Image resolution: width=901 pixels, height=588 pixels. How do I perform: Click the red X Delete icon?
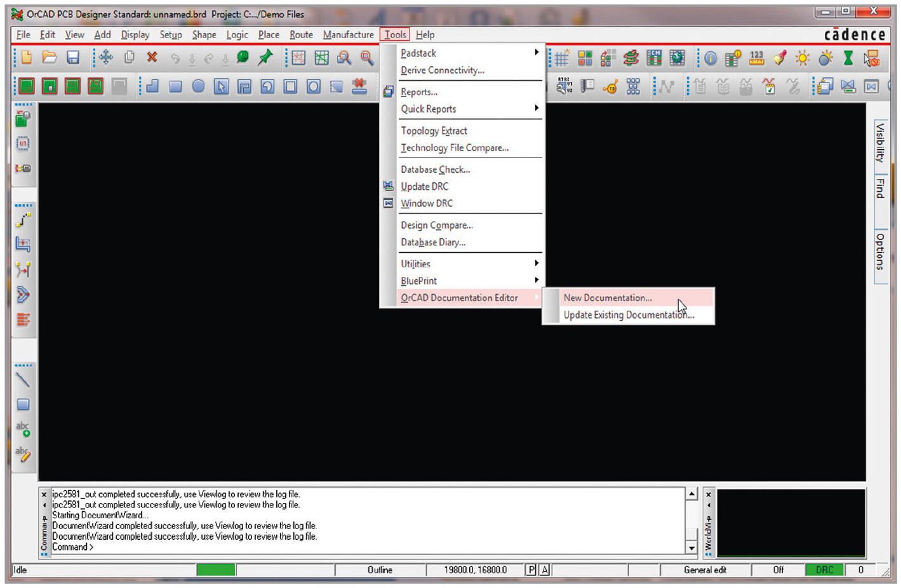[152, 58]
